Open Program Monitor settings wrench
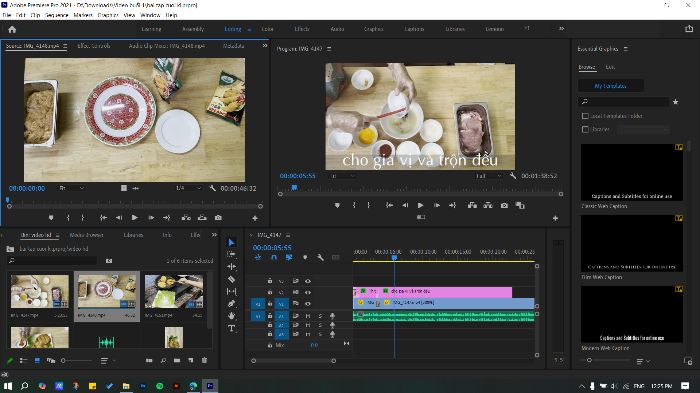Image resolution: width=700 pixels, height=393 pixels. pyautogui.click(x=513, y=176)
